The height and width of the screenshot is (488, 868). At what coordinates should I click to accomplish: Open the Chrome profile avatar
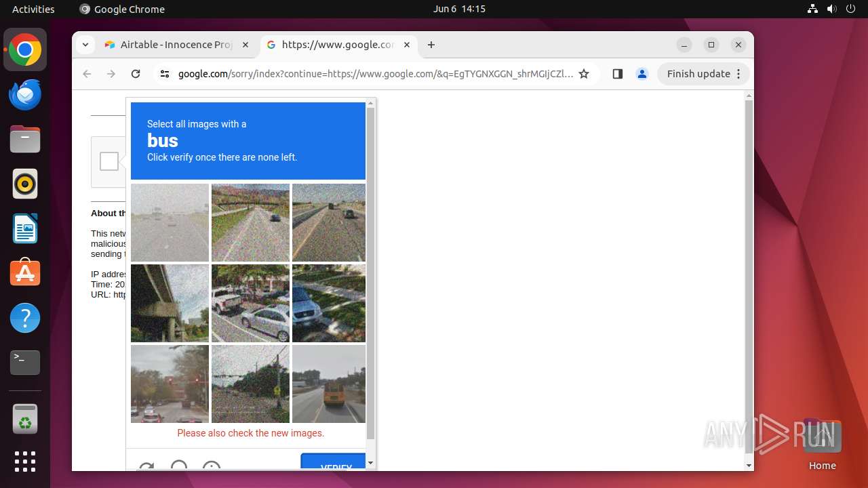(x=642, y=74)
